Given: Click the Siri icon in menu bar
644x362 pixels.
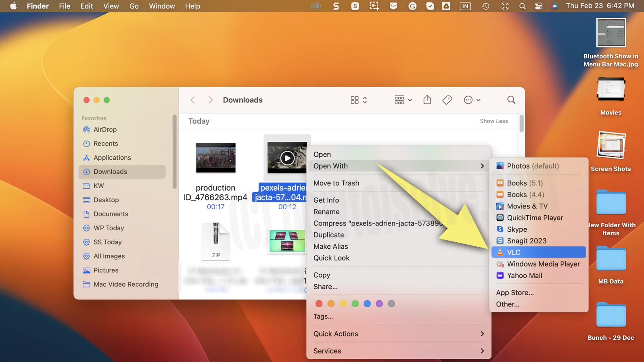Looking at the screenshot, I should (554, 6).
